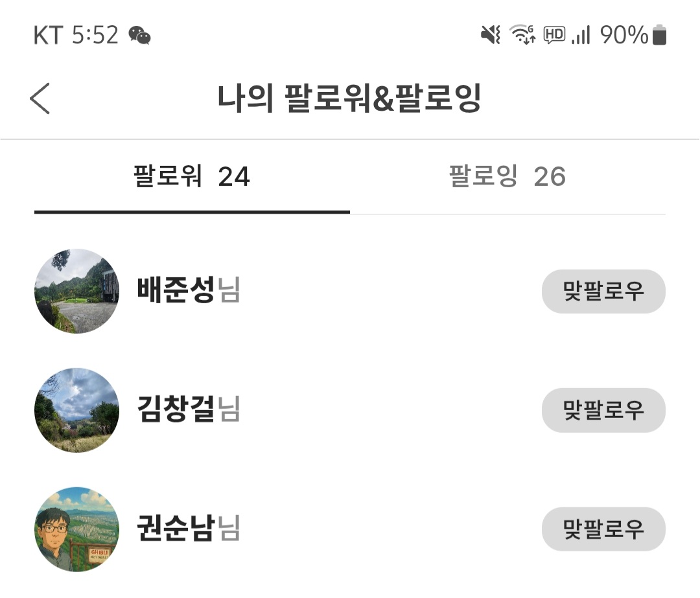700x598 pixels.
Task: Follow back 김창걸 with 맞팔로우 button
Action: click(x=603, y=410)
